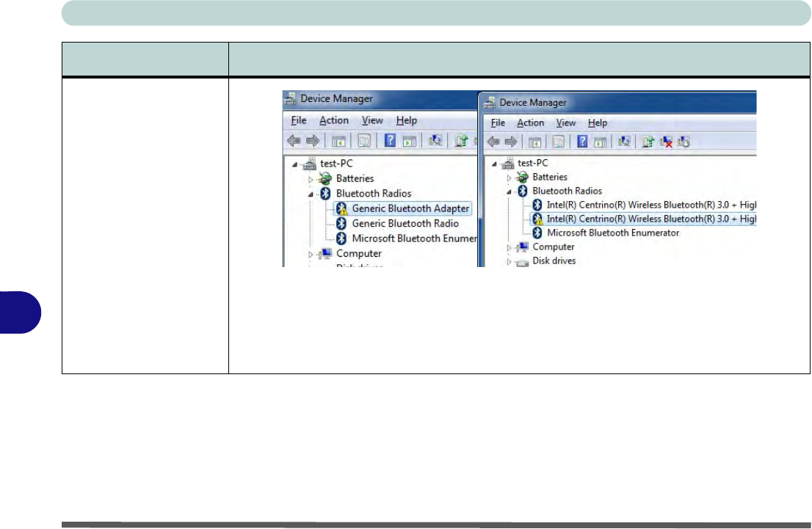The image size is (812, 529).
Task: Click the Disable device toolbar icon
Action: (684, 142)
